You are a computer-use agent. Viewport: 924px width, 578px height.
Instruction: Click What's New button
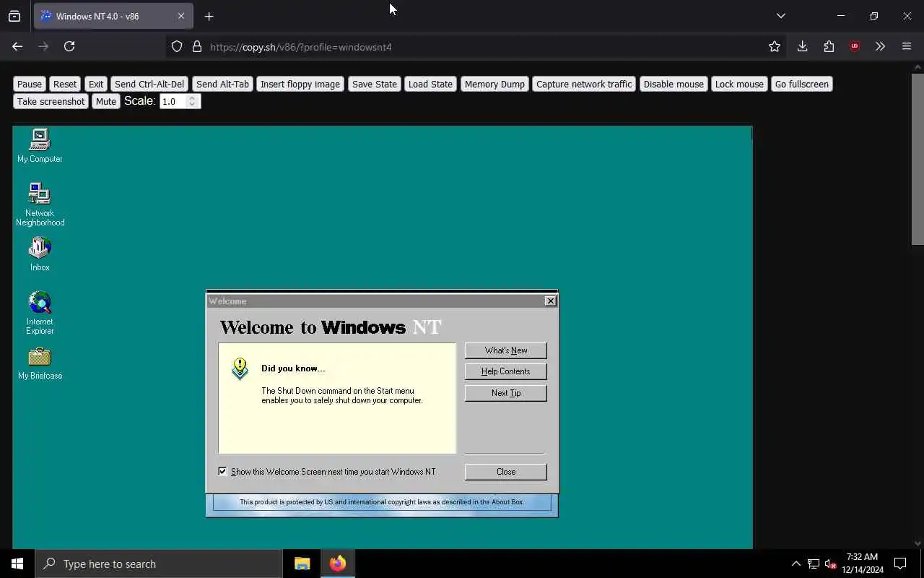coord(506,350)
